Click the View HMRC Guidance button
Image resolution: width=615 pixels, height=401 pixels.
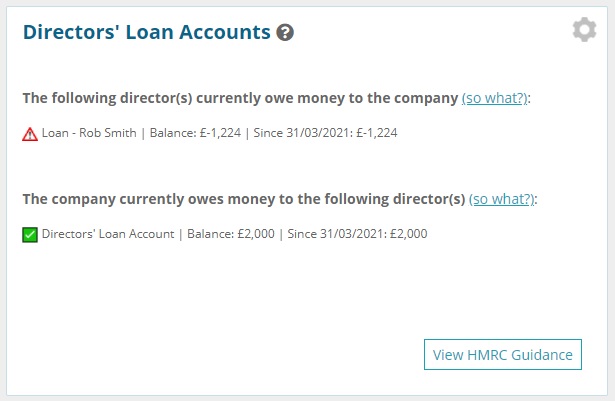point(503,355)
